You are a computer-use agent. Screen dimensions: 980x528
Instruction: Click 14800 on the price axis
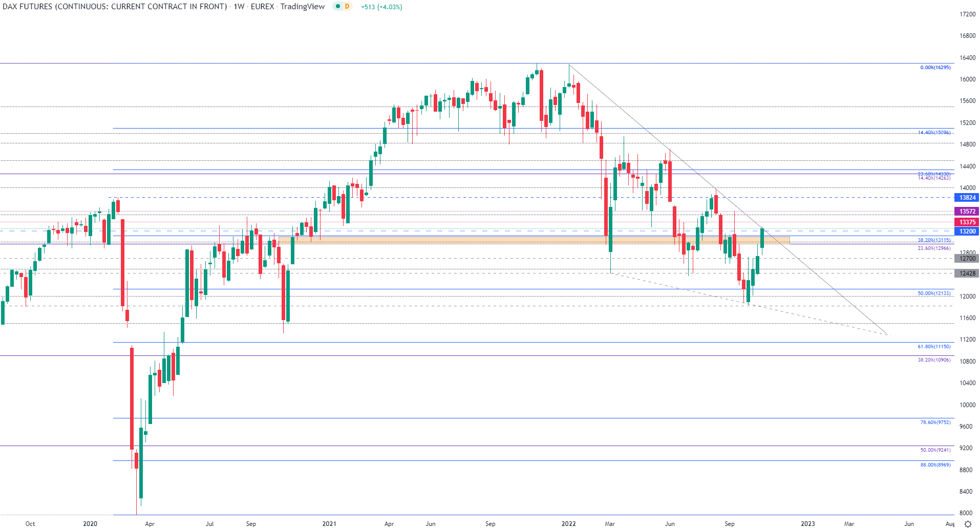click(x=967, y=144)
